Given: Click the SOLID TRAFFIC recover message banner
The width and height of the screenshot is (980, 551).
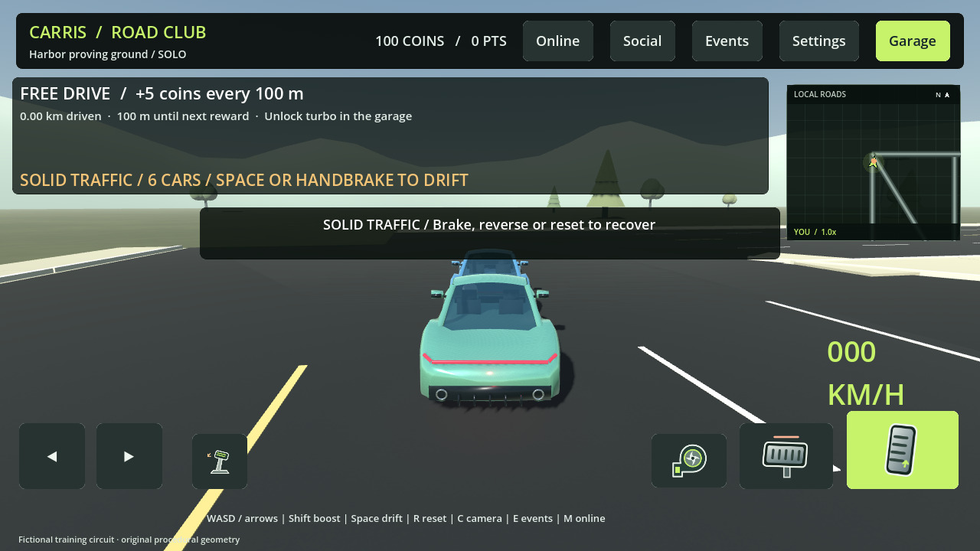Looking at the screenshot, I should tap(490, 233).
